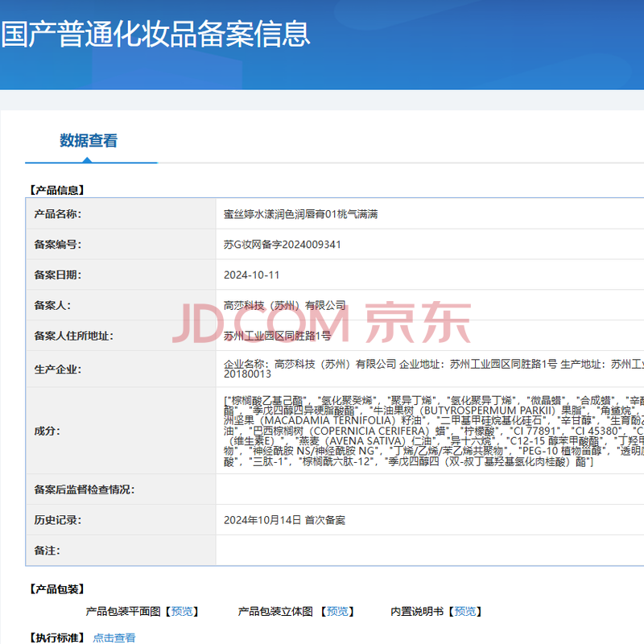Click the filing date 2024-10-11

click(x=251, y=275)
